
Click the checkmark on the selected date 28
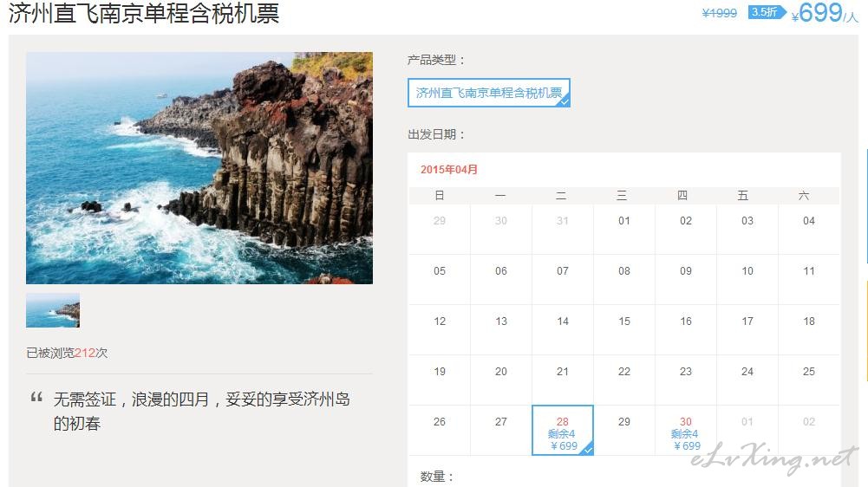pyautogui.click(x=588, y=450)
